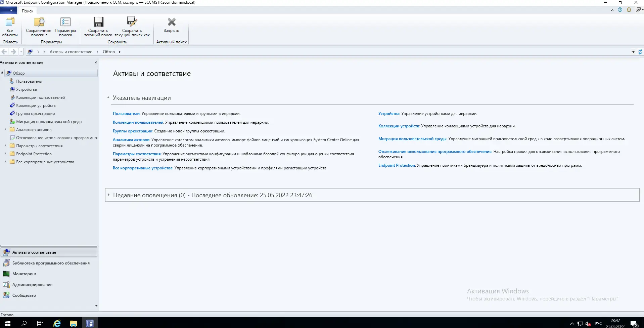Open Task View from the taskbar

pyautogui.click(x=40, y=323)
